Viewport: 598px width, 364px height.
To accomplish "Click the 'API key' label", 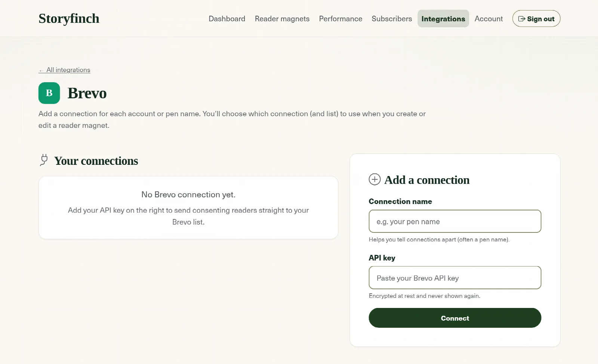I will coord(382,258).
